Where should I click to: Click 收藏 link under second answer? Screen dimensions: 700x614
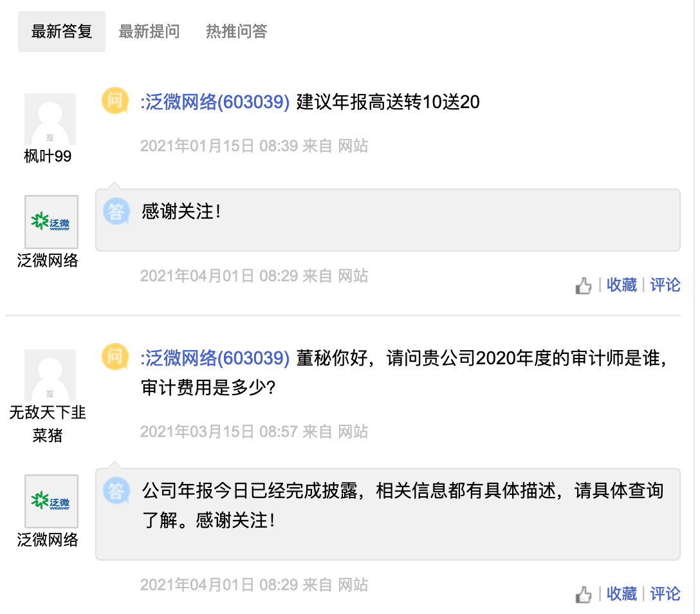(622, 594)
